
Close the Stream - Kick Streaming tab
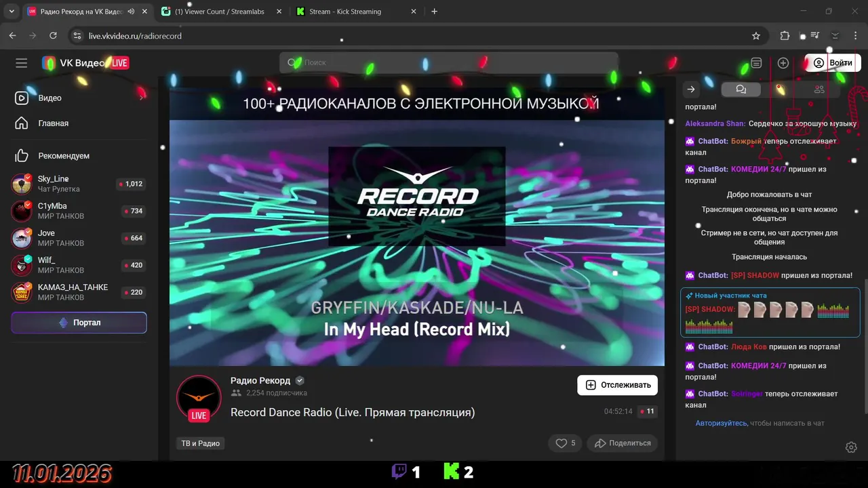[415, 12]
